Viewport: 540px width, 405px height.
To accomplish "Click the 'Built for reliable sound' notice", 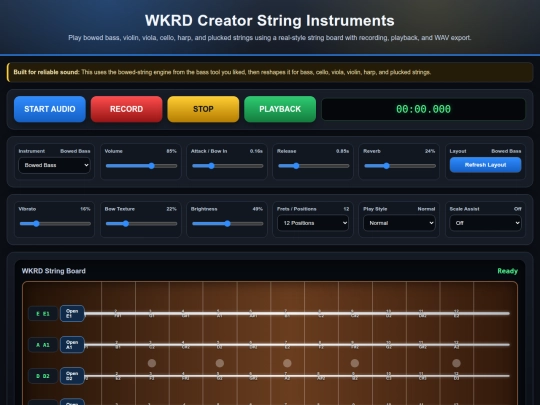I will pyautogui.click(x=270, y=72).
